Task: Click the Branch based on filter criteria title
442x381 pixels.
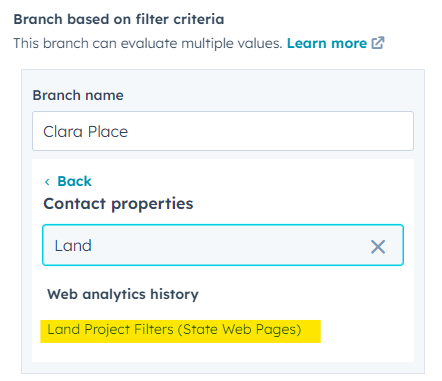Action: tap(119, 19)
